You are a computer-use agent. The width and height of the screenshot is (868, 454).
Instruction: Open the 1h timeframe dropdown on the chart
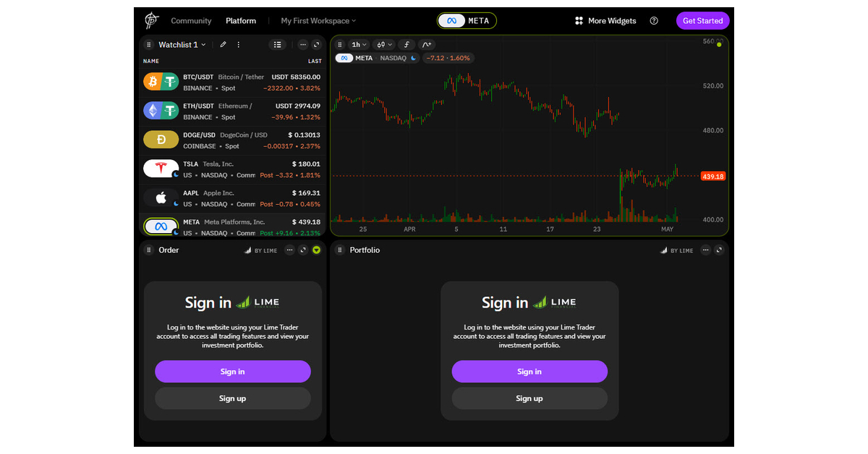pos(358,44)
